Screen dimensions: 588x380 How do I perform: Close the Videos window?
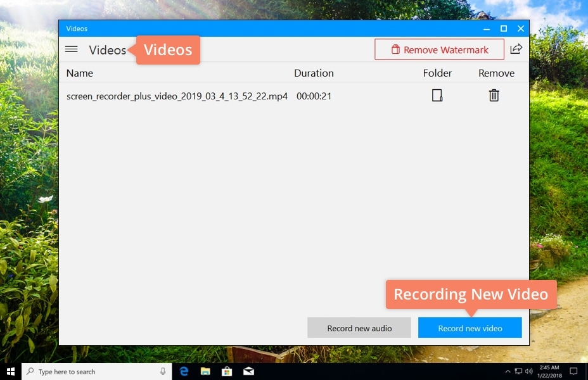(x=520, y=28)
